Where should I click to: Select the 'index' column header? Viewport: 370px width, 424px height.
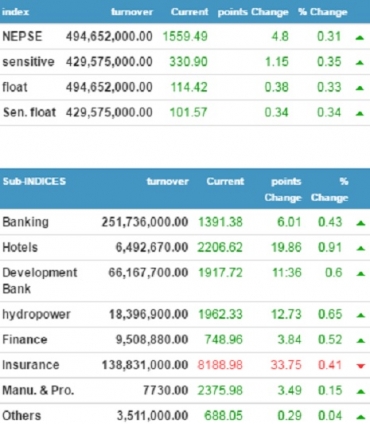(15, 12)
